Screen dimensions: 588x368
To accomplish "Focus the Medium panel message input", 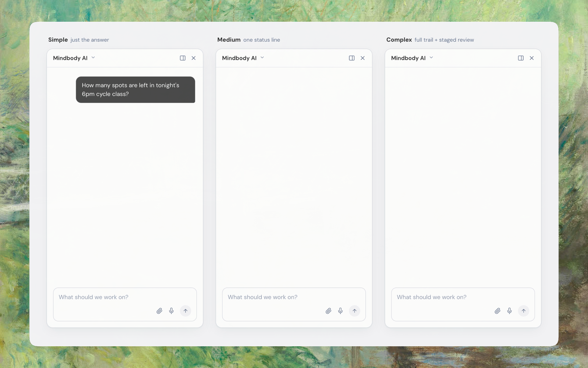I will 294,304.
